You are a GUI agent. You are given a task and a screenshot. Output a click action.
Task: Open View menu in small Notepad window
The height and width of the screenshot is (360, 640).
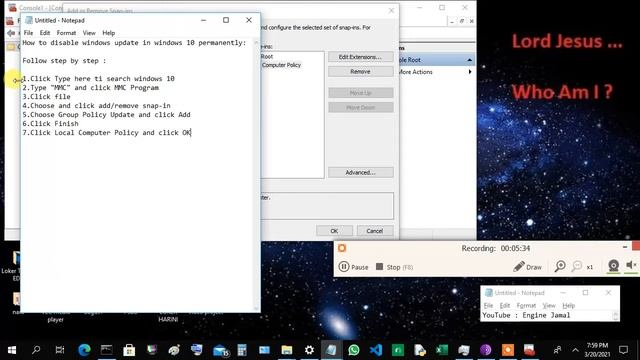(x=549, y=305)
